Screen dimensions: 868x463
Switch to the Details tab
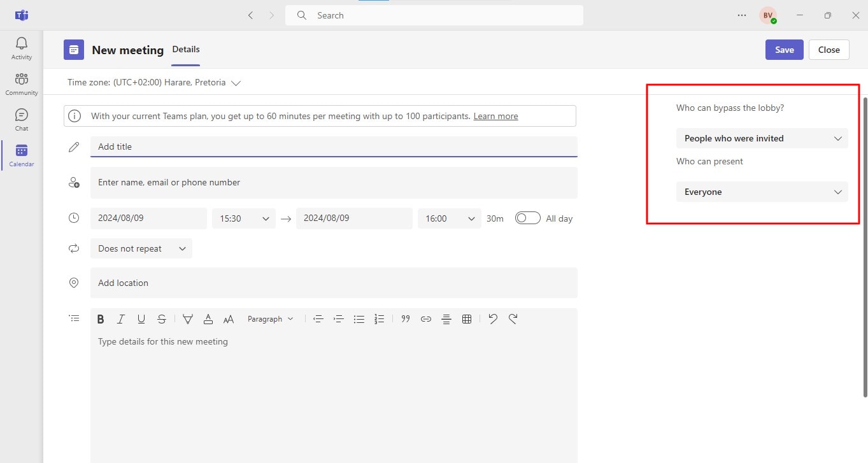click(186, 50)
